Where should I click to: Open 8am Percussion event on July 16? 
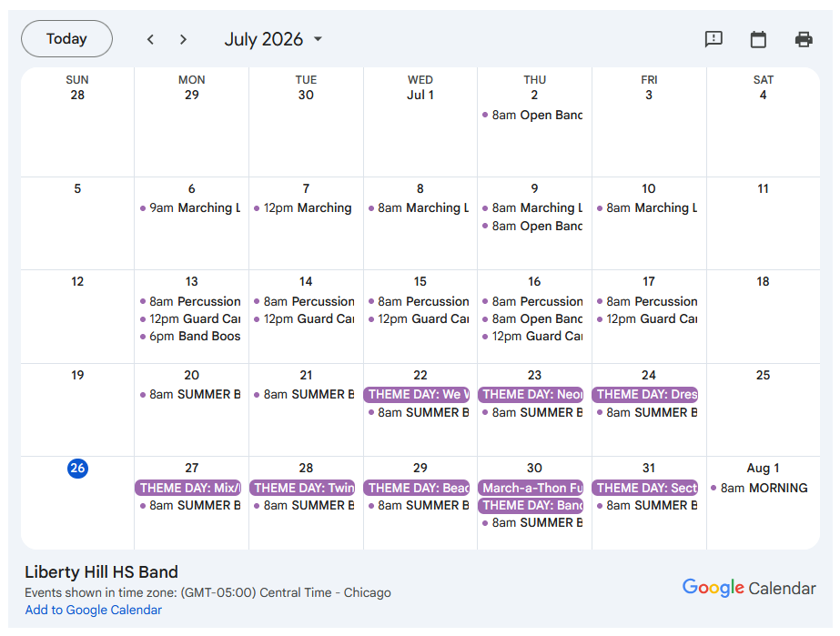pos(532,301)
